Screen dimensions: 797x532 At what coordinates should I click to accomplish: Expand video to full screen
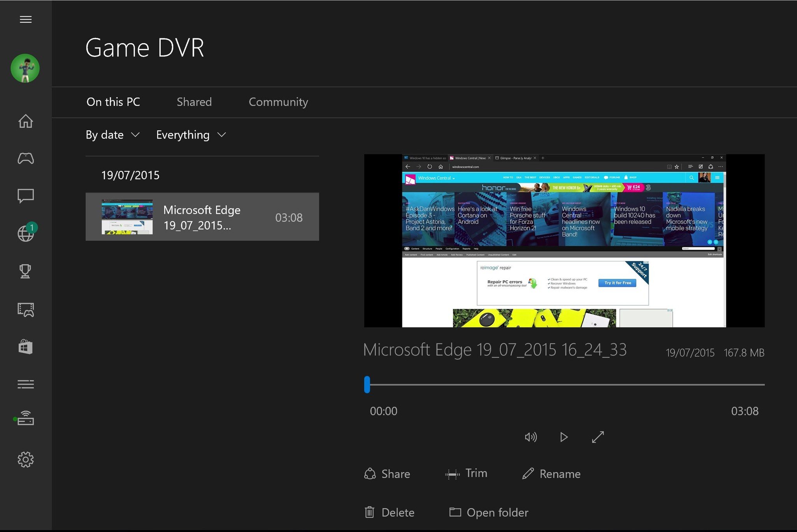598,437
